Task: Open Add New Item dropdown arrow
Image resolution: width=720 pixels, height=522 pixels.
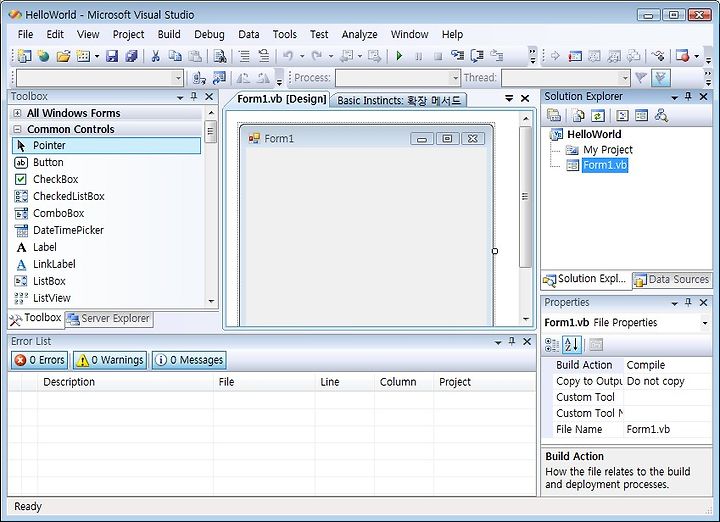Action: coord(97,56)
